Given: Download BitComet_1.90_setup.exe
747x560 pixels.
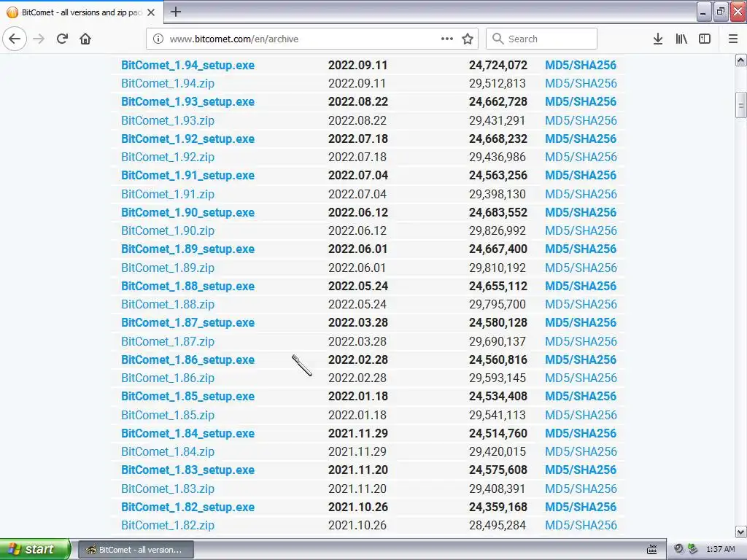Looking at the screenshot, I should click(187, 213).
